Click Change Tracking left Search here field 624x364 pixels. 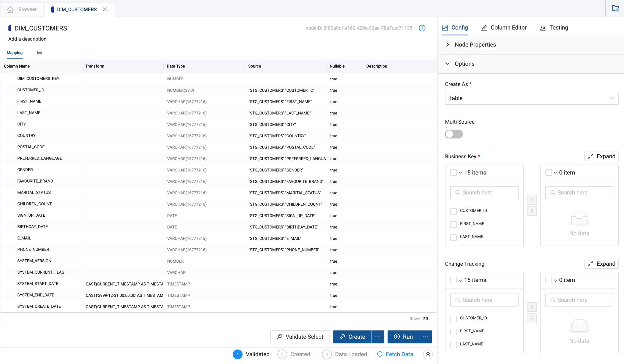(484, 300)
